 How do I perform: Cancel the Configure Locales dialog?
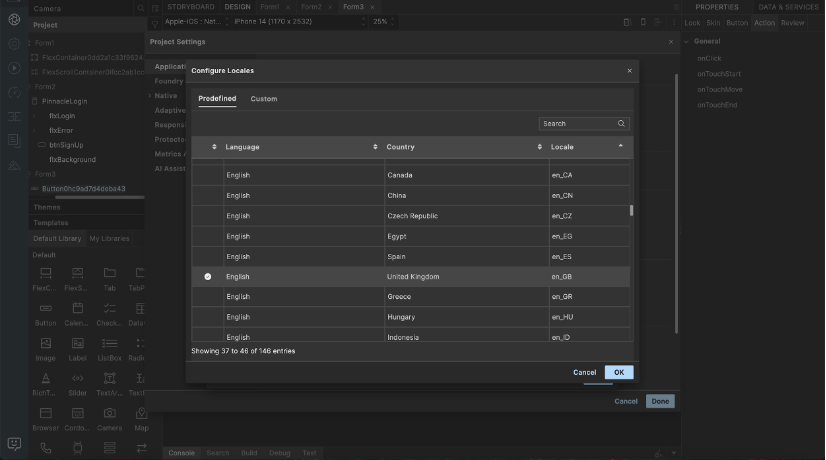coord(584,372)
